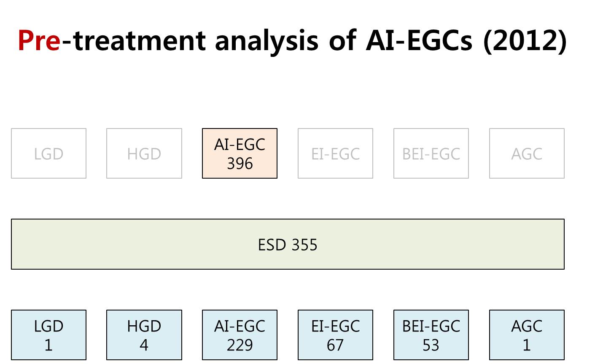Viewport: 595px width, 364px height.
Task: Select the faded HGD box in the top row
Action: tap(144, 153)
